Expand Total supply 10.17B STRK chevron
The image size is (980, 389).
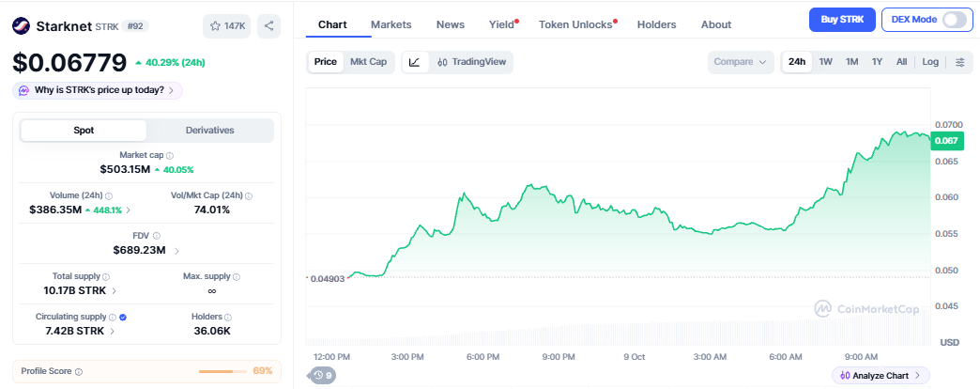tap(114, 291)
